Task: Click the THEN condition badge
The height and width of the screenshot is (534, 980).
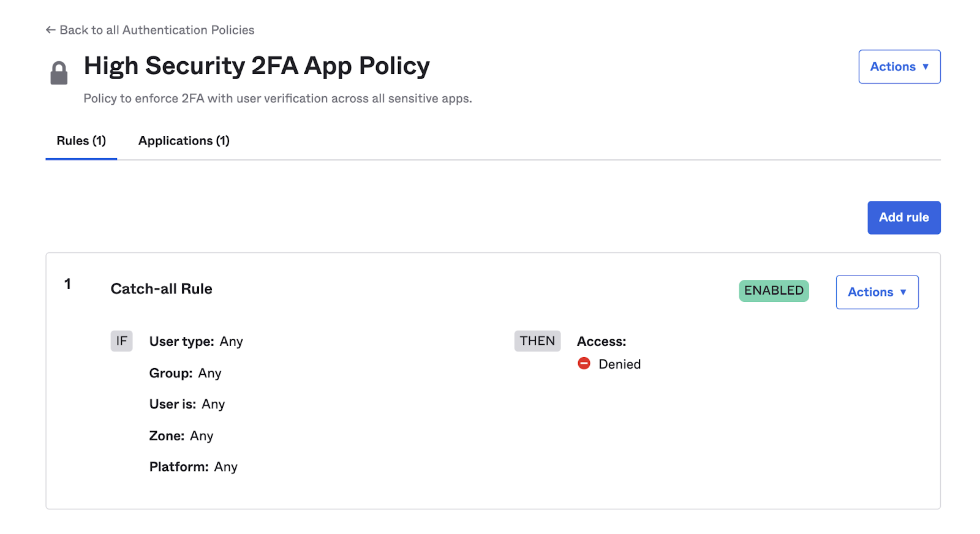Action: pyautogui.click(x=537, y=341)
